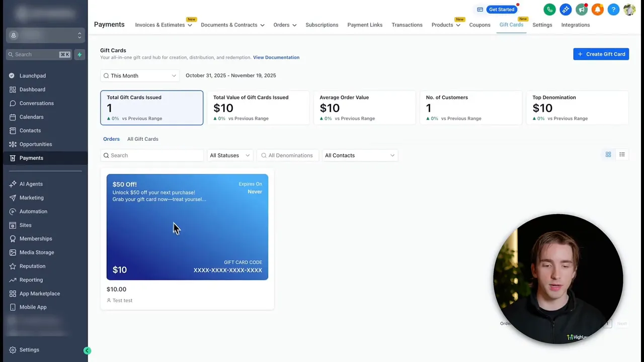The height and width of the screenshot is (362, 644).
Task: Switch gift cards to list view
Action: pos(622,155)
